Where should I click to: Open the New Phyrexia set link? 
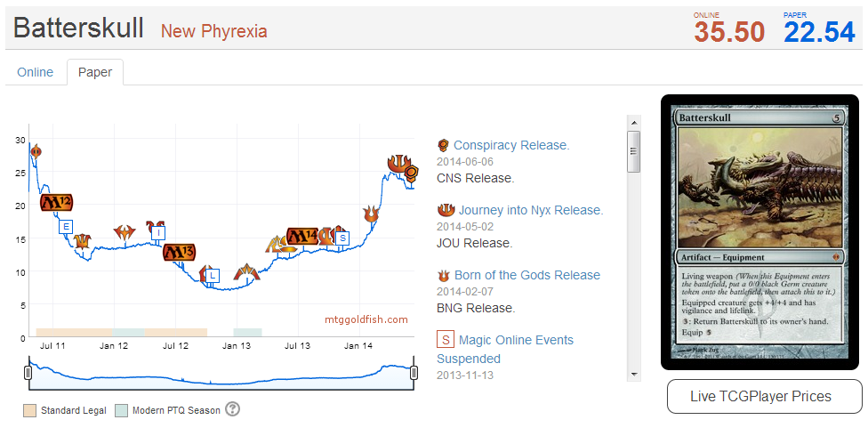[213, 32]
